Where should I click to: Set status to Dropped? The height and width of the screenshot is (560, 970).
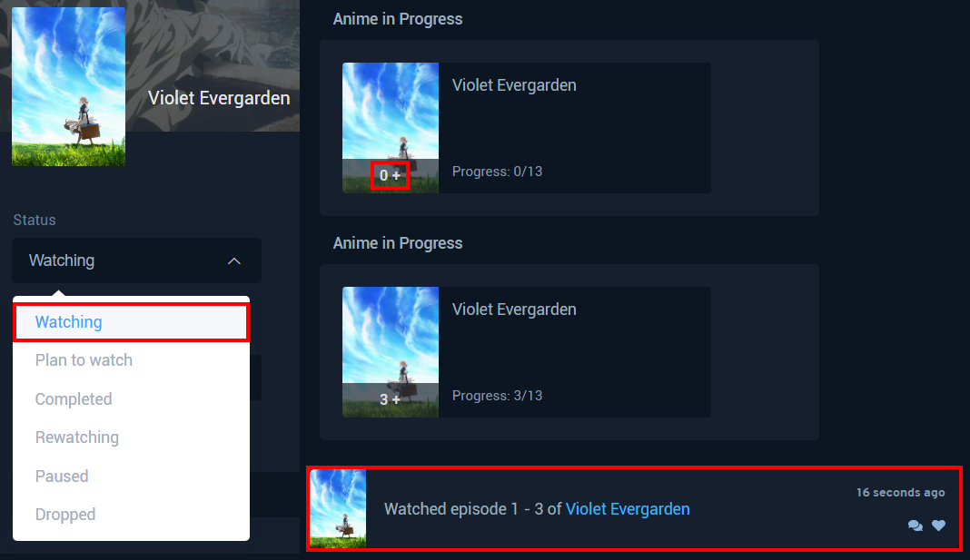tap(65, 515)
